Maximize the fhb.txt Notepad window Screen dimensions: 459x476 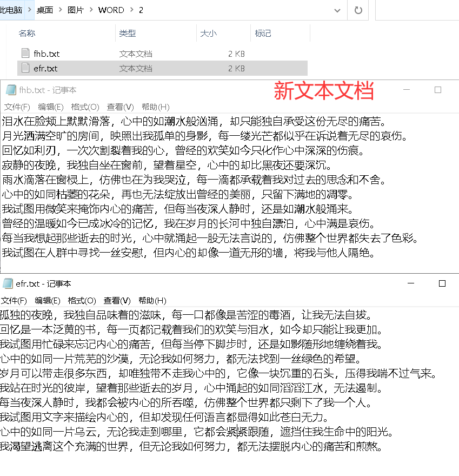pos(438,90)
